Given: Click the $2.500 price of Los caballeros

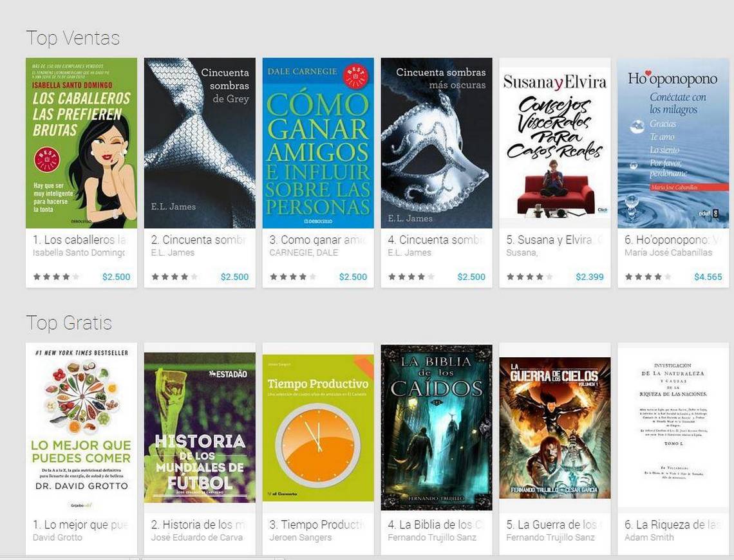Looking at the screenshot, I should pyautogui.click(x=116, y=277).
